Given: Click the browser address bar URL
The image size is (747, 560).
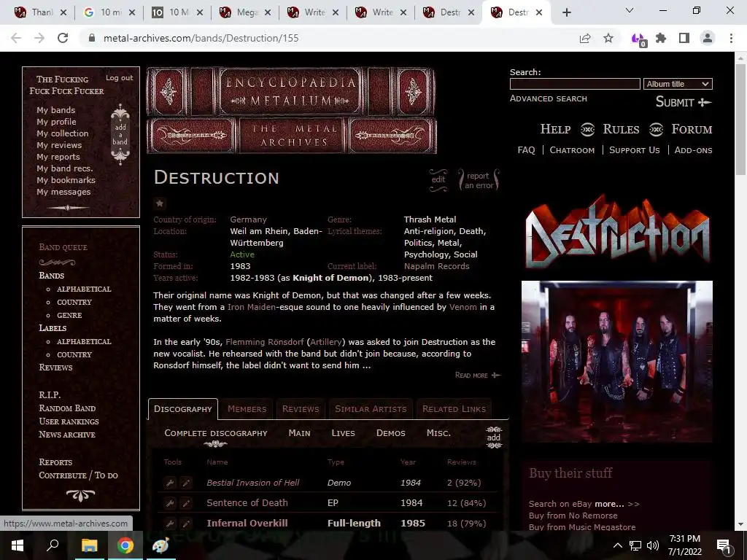Looking at the screenshot, I should click(201, 38).
